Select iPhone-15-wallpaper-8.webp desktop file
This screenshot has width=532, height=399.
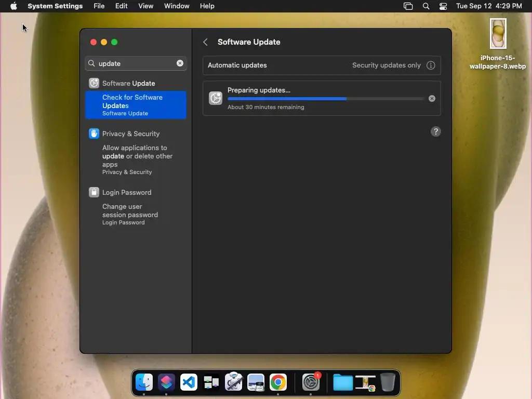pyautogui.click(x=498, y=43)
